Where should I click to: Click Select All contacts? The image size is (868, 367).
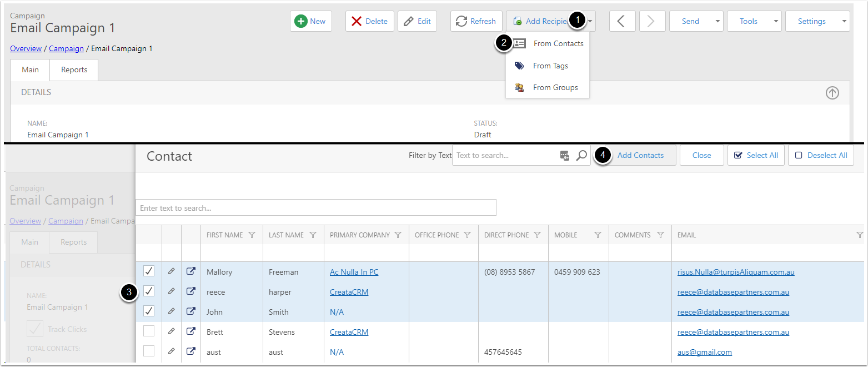pyautogui.click(x=756, y=155)
